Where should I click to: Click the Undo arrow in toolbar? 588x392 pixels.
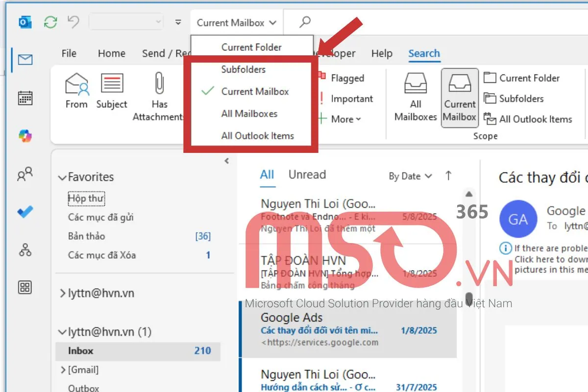coord(73,22)
